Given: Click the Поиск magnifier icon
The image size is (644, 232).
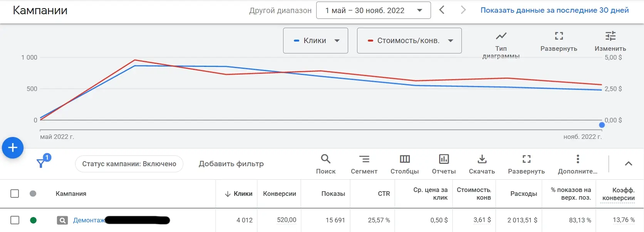Looking at the screenshot, I should click(325, 159).
